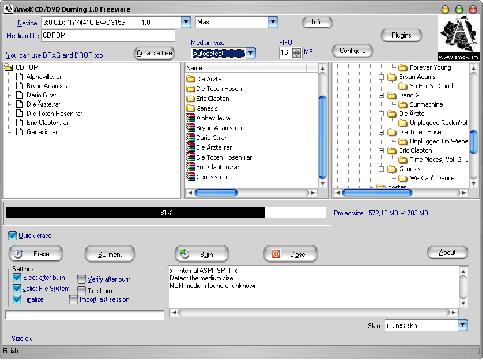Collapse the Dario G node in directory tree
The height and width of the screenshot is (361, 483).
point(382,95)
